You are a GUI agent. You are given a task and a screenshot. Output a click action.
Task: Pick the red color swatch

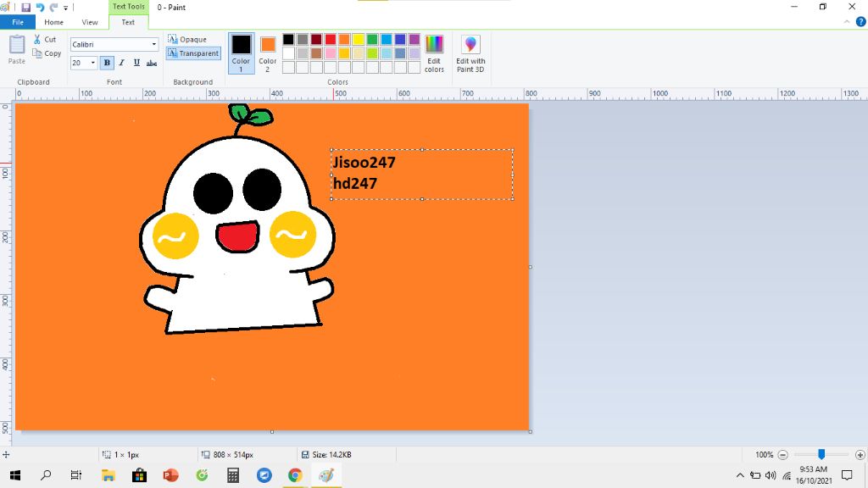click(x=331, y=39)
